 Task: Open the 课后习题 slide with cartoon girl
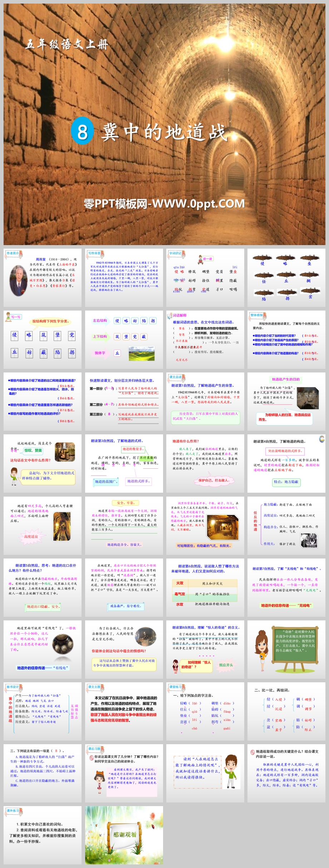pyautogui.click(x=124, y=773)
